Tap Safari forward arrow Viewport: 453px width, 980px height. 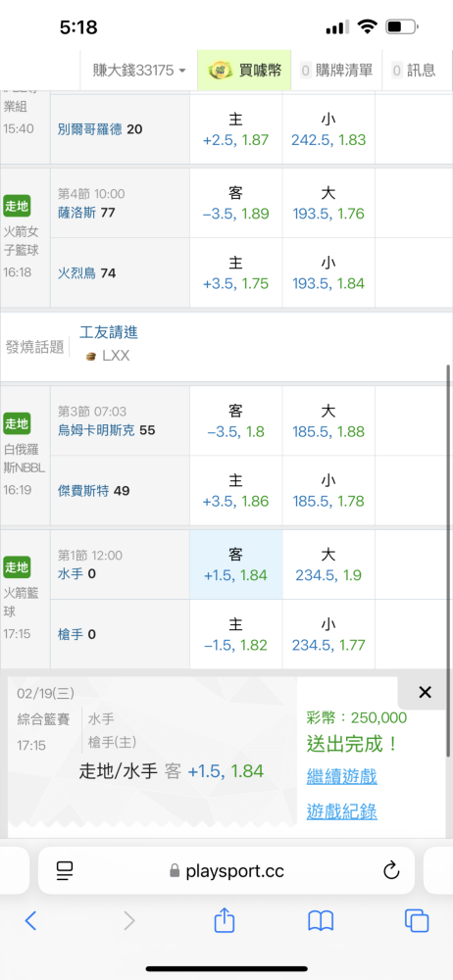click(128, 920)
